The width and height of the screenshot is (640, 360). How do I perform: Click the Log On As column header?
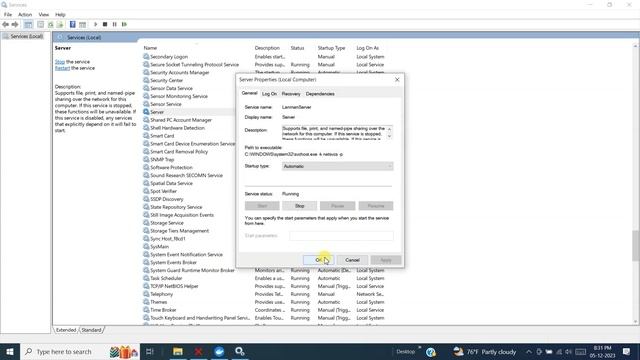(368, 48)
